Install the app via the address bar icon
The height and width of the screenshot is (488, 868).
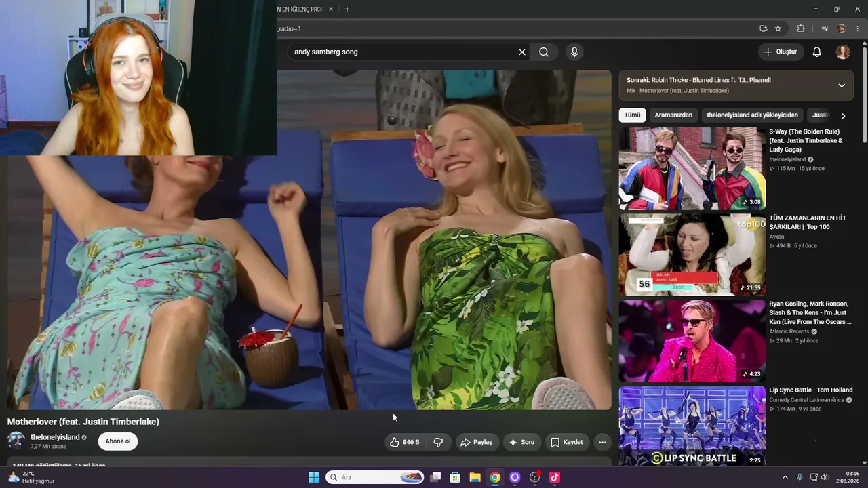(764, 28)
